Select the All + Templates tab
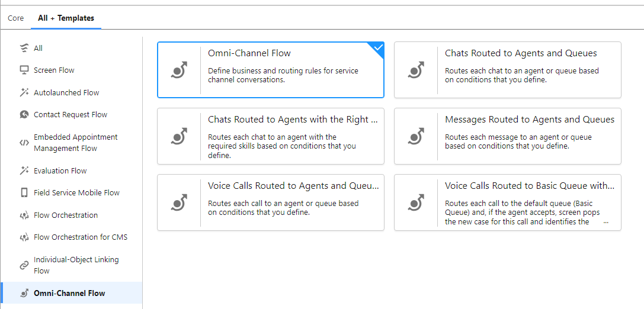 click(x=66, y=18)
